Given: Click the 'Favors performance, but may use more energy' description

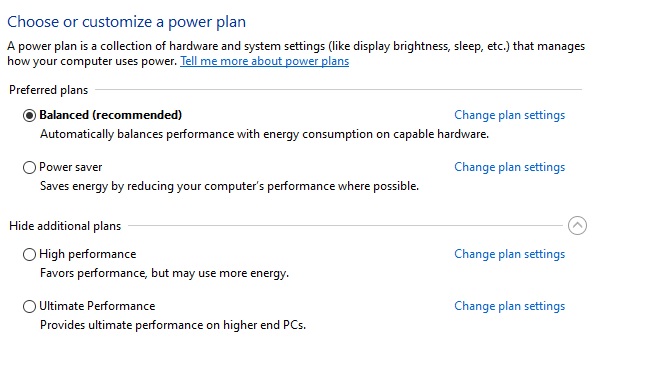Looking at the screenshot, I should pyautogui.click(x=165, y=273).
